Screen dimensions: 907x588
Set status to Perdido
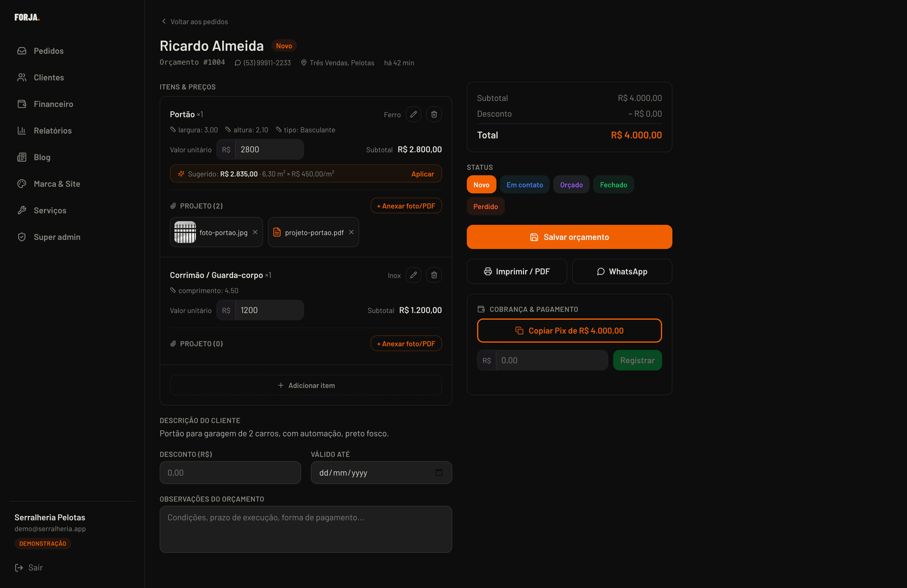[x=486, y=206]
